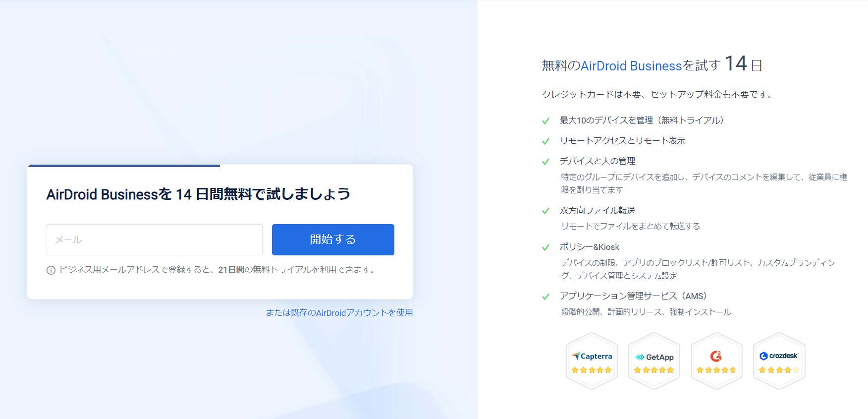This screenshot has width=868, height=419.
Task: Click the 開始する button
Action: click(x=333, y=239)
